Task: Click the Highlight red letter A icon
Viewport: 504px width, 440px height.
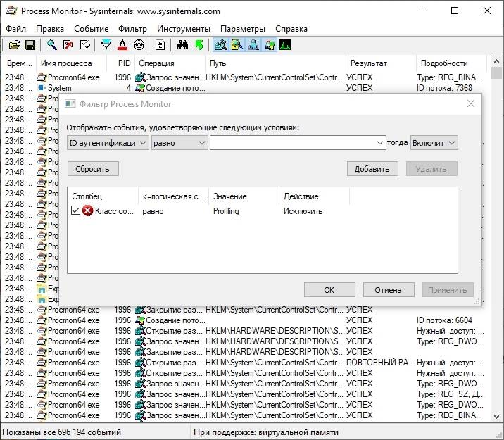Action: coord(122,45)
